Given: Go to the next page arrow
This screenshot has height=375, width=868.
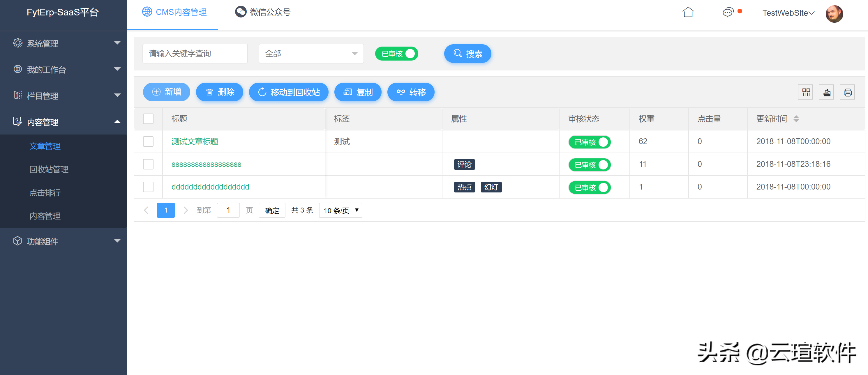Looking at the screenshot, I should coord(185,210).
